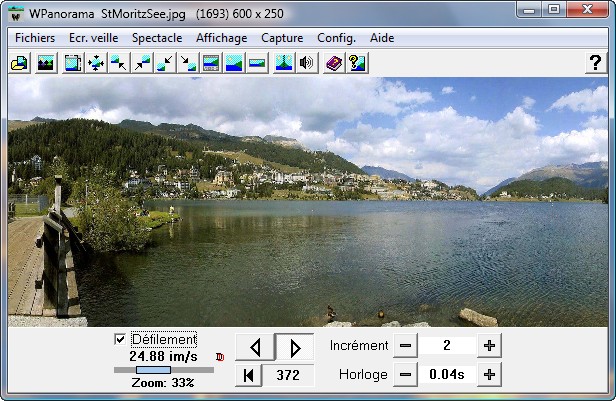Screen dimensions: 616x401
Task: Open the Capture menu
Action: 282,37
